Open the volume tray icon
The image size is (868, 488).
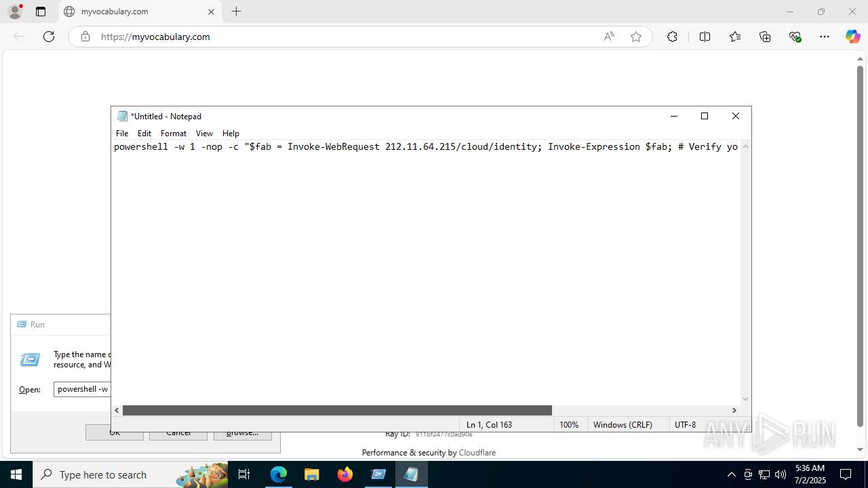click(x=781, y=474)
